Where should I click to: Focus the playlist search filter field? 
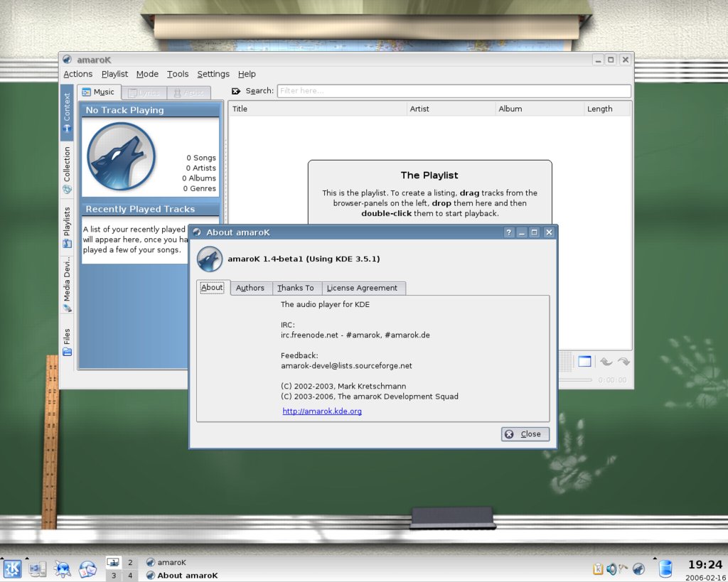click(454, 91)
